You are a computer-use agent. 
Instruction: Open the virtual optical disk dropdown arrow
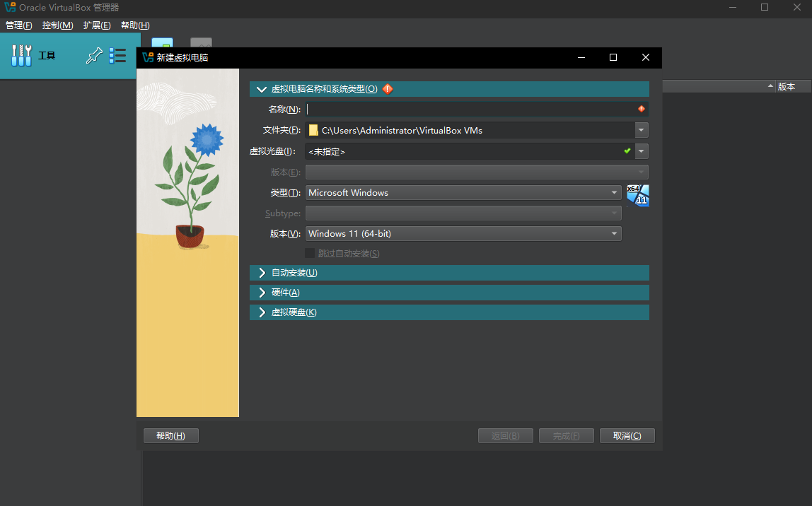tap(641, 151)
